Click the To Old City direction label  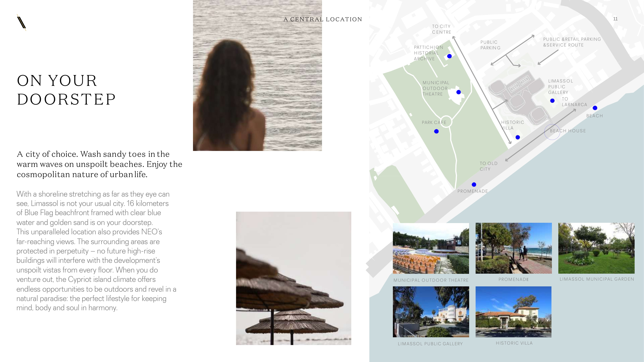tap(488, 166)
